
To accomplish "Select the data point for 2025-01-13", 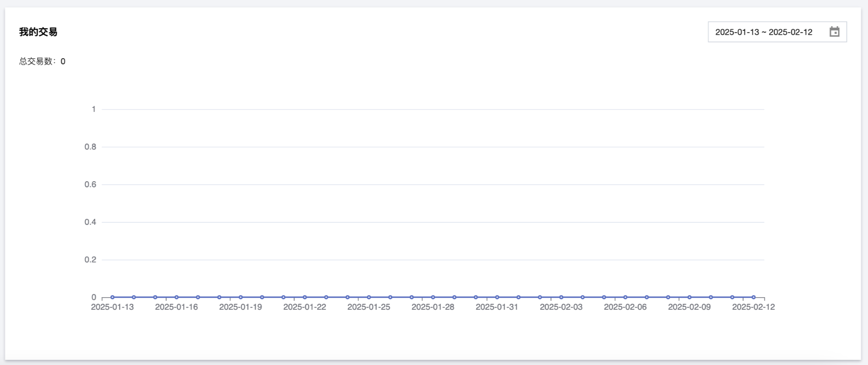I will [113, 297].
